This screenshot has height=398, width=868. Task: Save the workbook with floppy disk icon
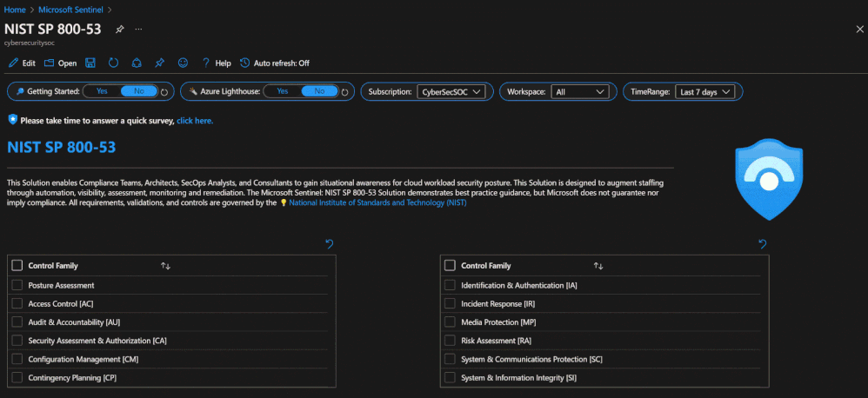pyautogui.click(x=90, y=63)
